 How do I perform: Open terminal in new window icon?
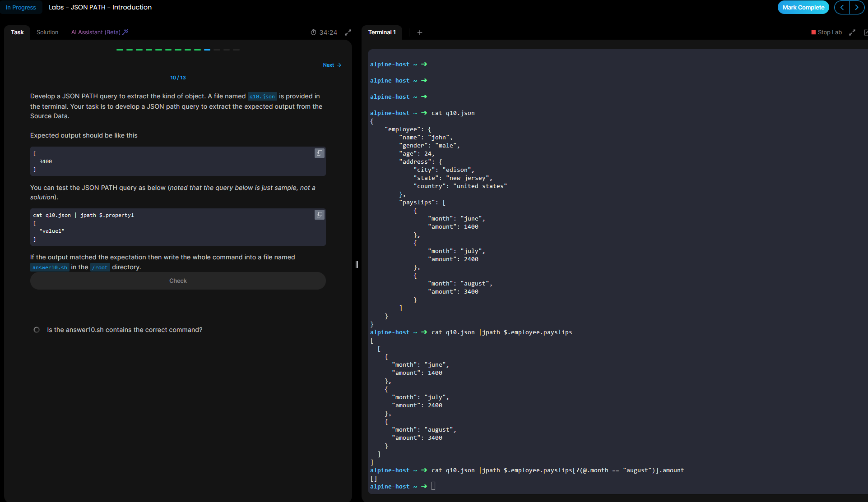[x=865, y=32]
